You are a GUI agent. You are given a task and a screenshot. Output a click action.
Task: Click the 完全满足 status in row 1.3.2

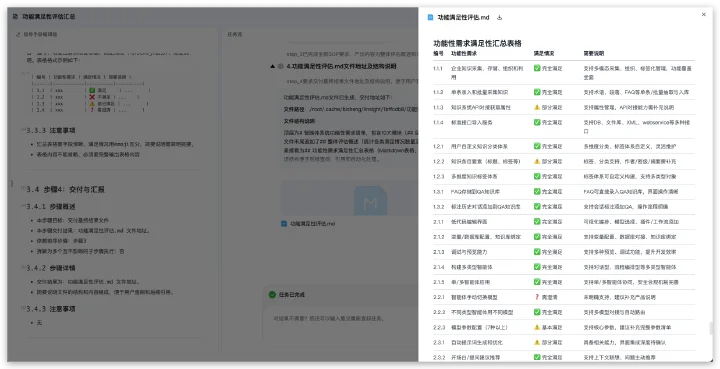coord(548,207)
